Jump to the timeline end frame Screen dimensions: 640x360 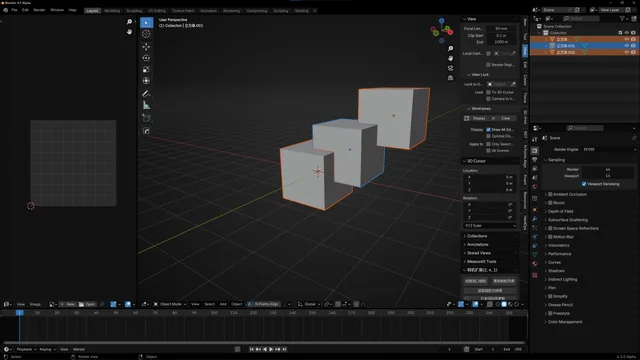coord(284,349)
